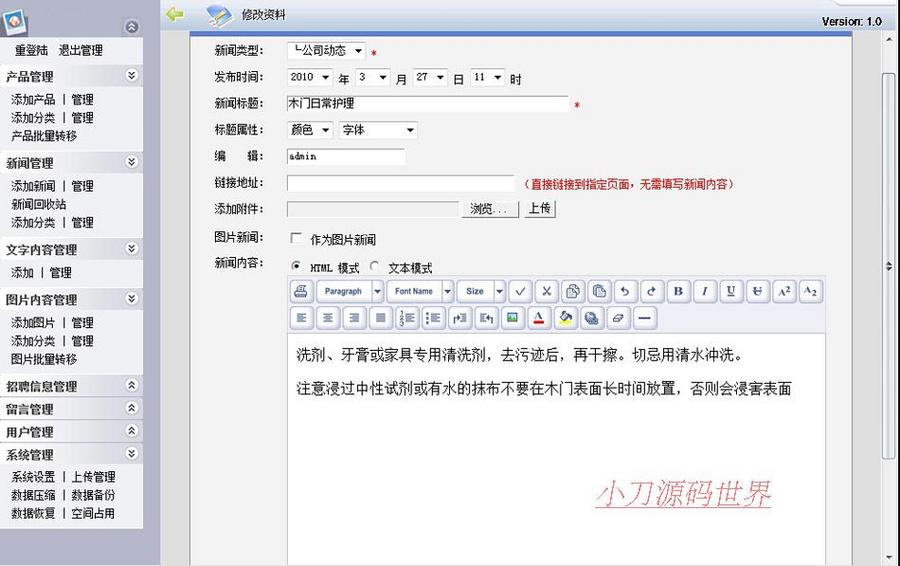This screenshot has width=900, height=566.
Task: Expand the 招聘信息管理 sidebar section
Action: point(131,385)
